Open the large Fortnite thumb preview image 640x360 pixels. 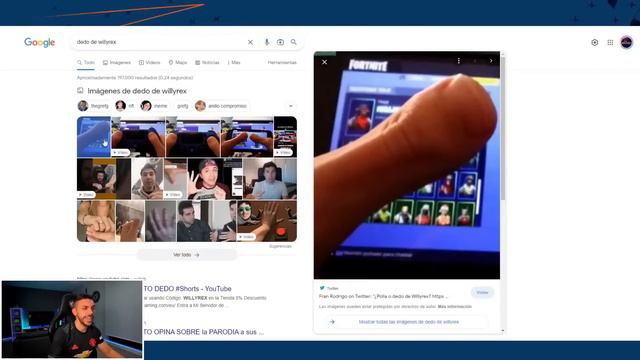[407, 165]
